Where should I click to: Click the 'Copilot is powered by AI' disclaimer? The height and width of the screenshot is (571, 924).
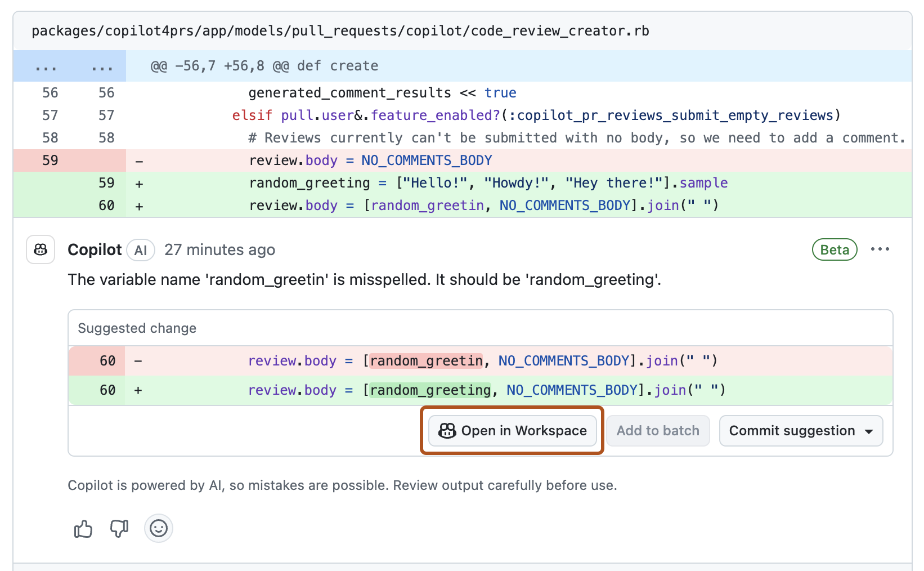(342, 485)
